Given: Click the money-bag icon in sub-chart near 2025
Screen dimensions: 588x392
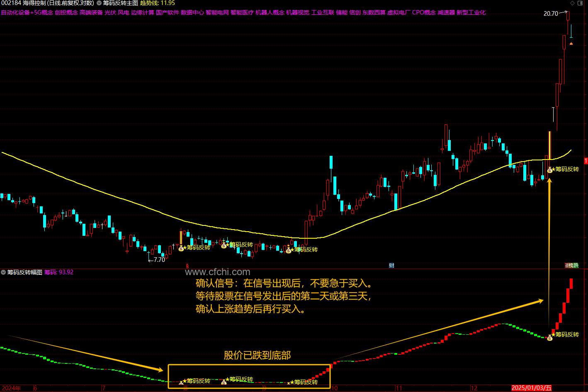Looking at the screenshot, I should tap(550, 338).
